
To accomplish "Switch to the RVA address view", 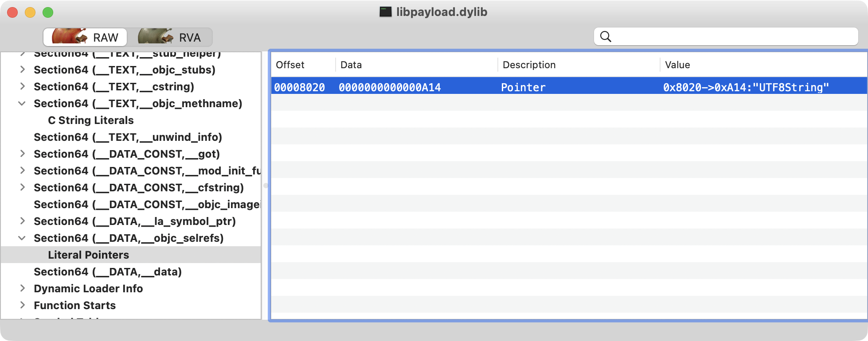I will (170, 37).
